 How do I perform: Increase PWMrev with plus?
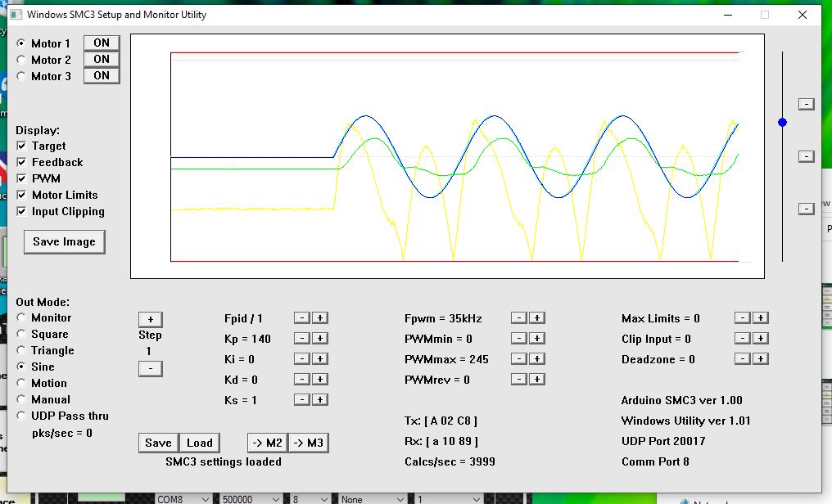[537, 380]
